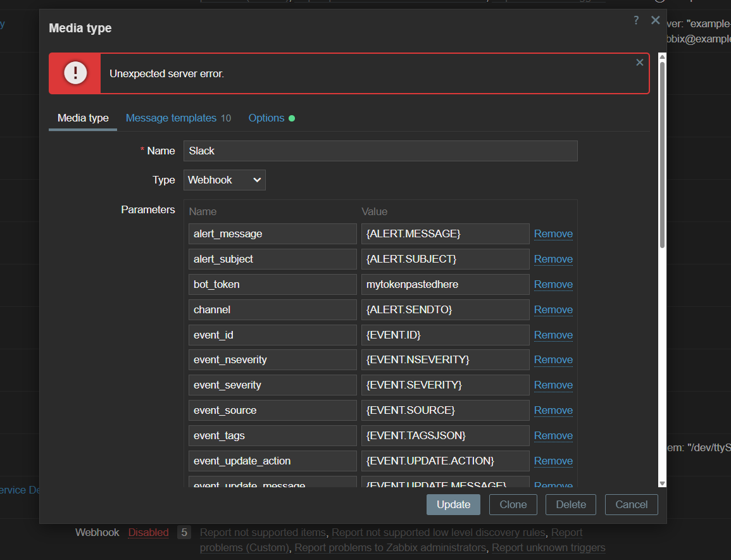Click the Update button

click(453, 504)
